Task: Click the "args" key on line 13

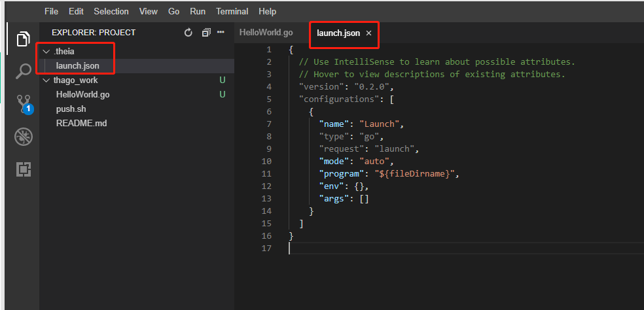Action: (x=334, y=198)
